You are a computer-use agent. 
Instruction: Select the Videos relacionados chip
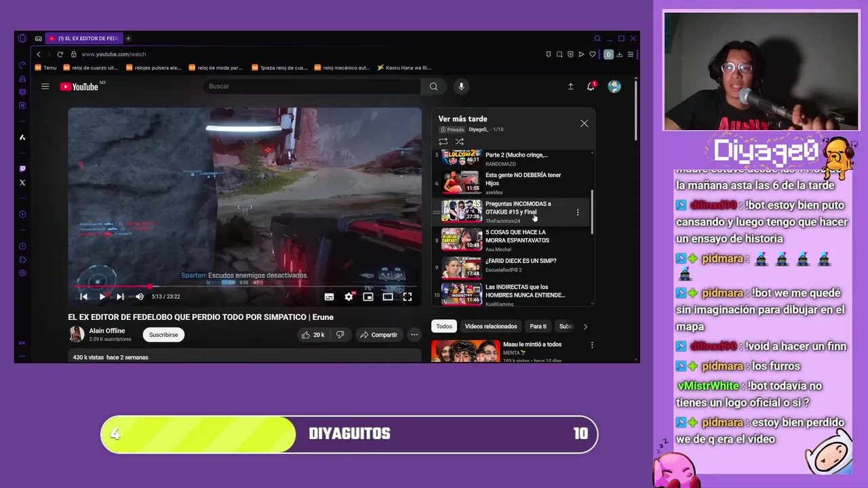pyautogui.click(x=491, y=326)
